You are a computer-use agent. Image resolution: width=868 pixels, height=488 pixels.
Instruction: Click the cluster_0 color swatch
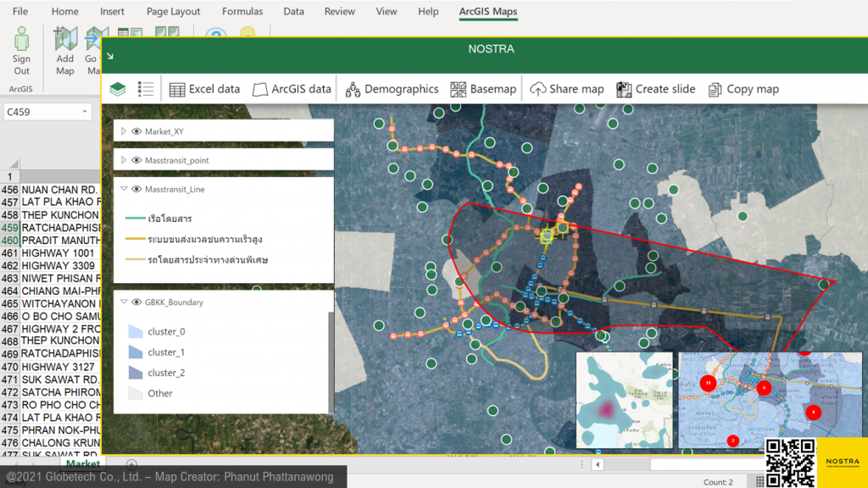(136, 331)
